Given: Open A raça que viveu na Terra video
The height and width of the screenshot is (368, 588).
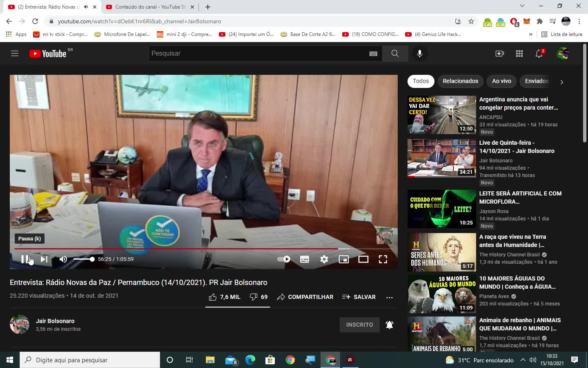Looking at the screenshot, I should [x=512, y=241].
